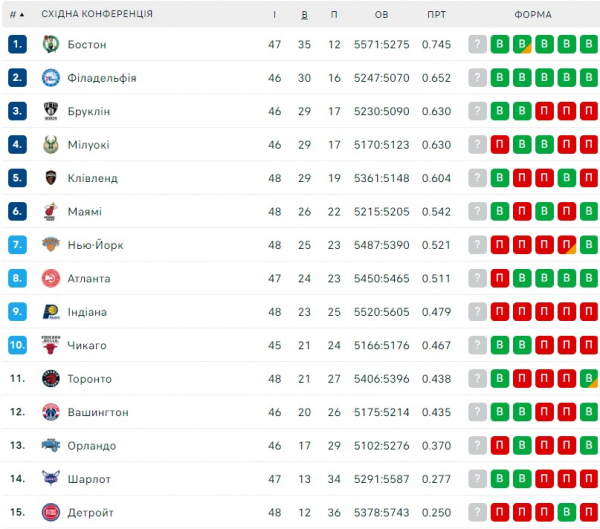The width and height of the screenshot is (600, 529).
Task: Click the Boston Celtics team logo
Action: click(51, 44)
